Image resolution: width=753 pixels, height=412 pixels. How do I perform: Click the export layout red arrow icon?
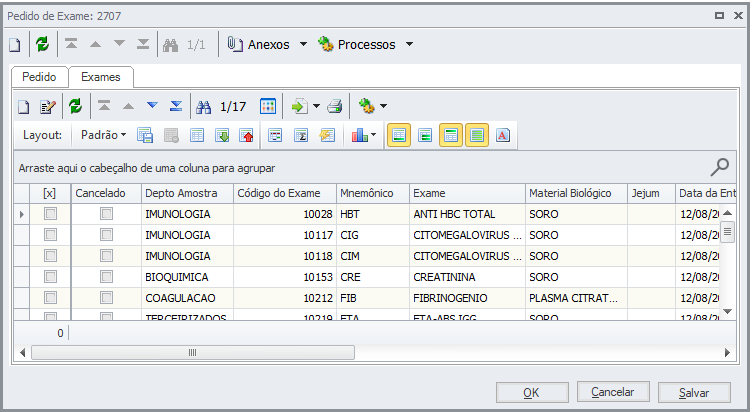click(x=246, y=135)
